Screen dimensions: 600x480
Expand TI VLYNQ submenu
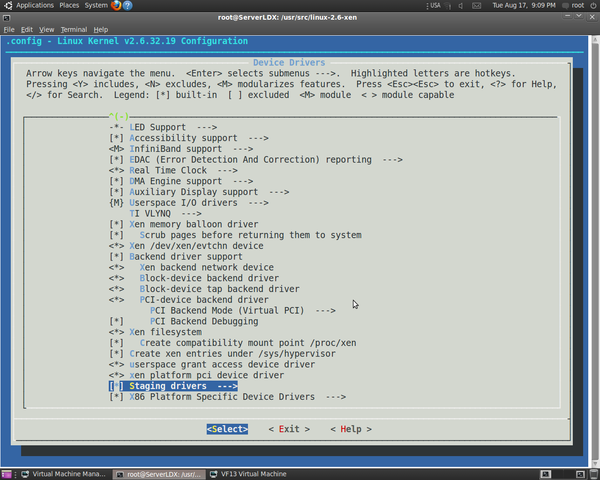(x=165, y=214)
